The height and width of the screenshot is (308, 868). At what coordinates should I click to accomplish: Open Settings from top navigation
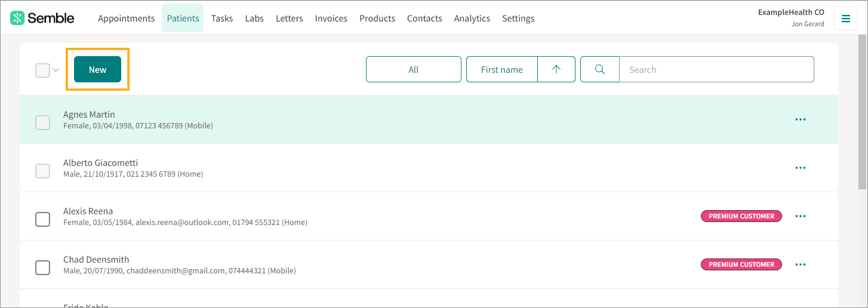(518, 18)
